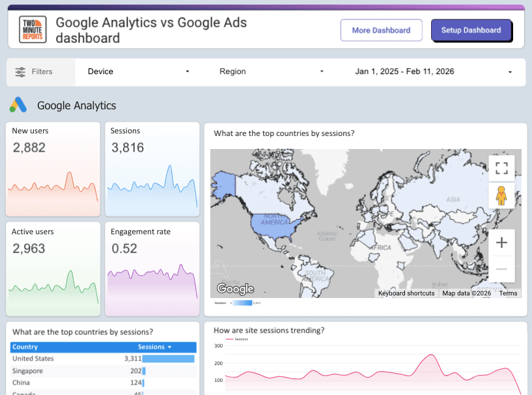Click the Google logo on the map
532x395 pixels.
[234, 288]
